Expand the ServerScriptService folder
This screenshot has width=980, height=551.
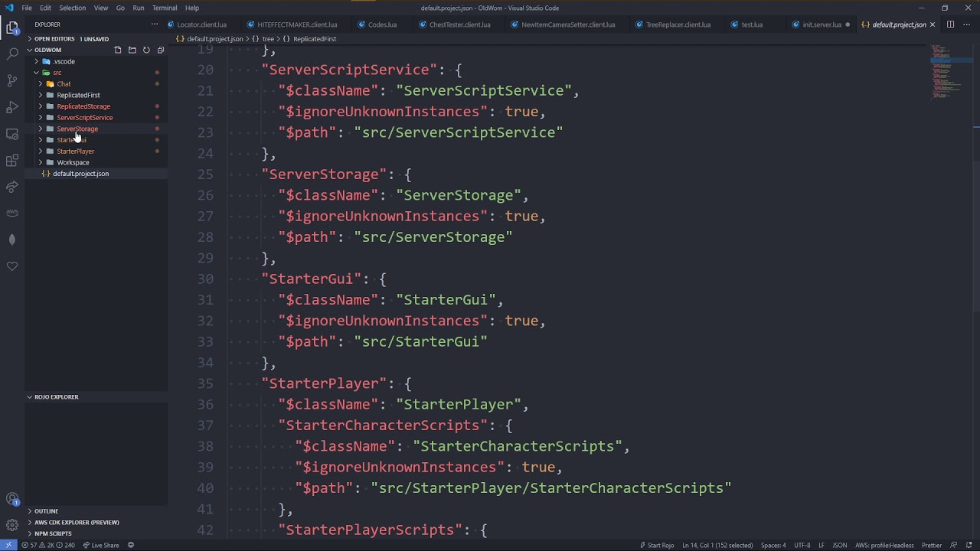tap(84, 118)
